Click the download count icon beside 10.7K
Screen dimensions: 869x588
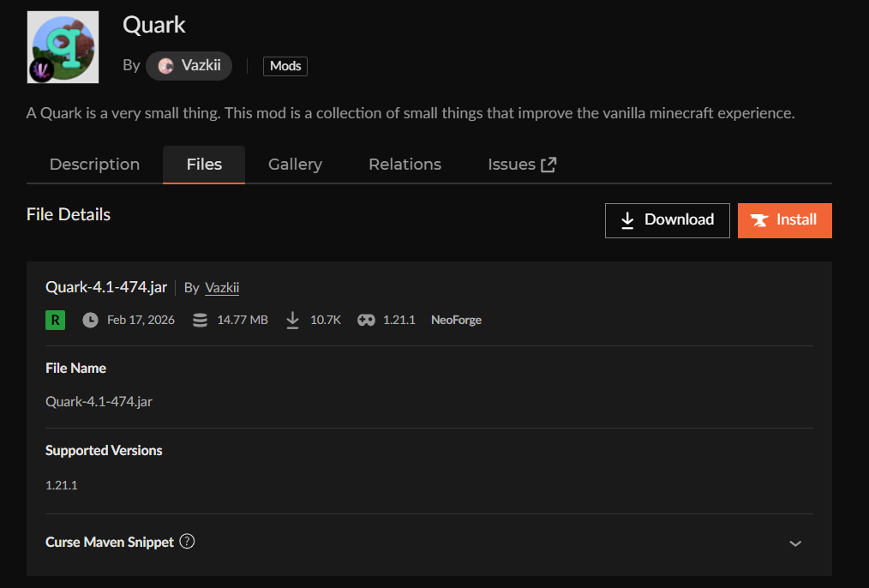292,319
